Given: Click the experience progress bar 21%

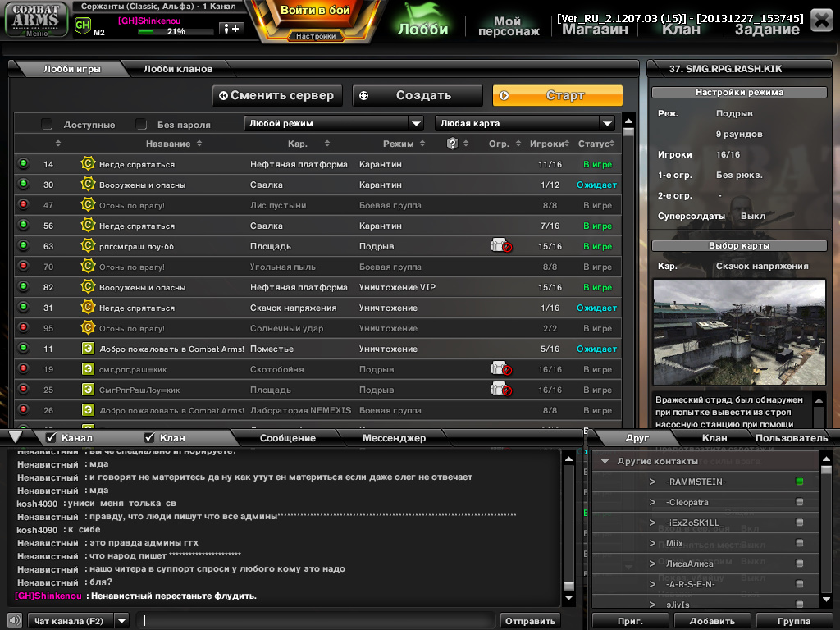Looking at the screenshot, I should click(x=176, y=32).
